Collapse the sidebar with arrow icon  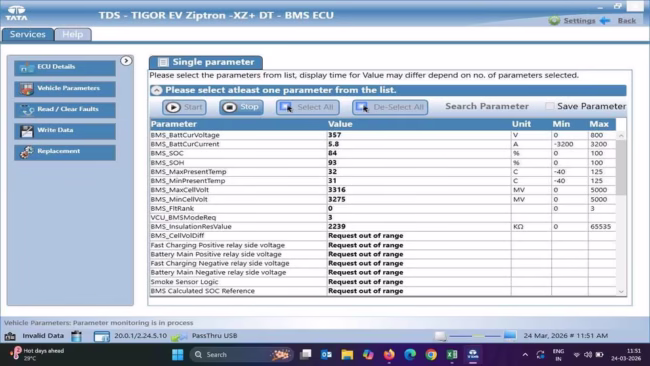pyautogui.click(x=126, y=61)
